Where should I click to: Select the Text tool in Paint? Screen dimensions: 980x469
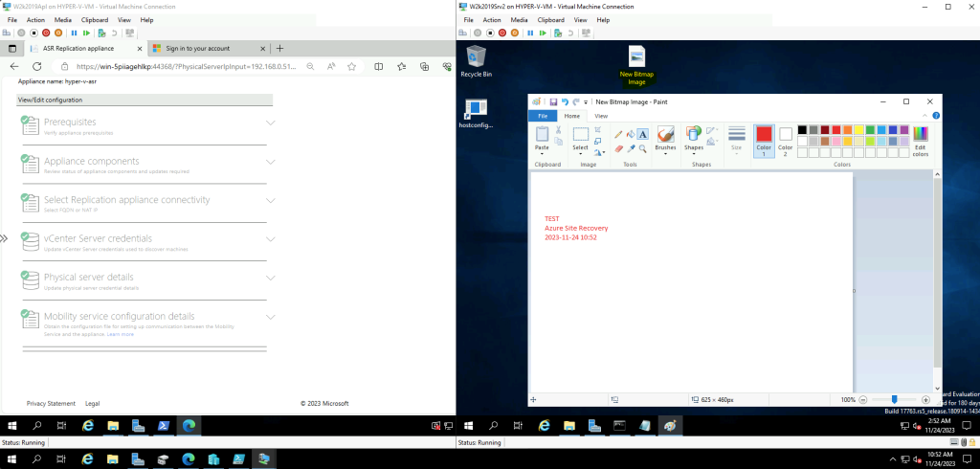[642, 134]
